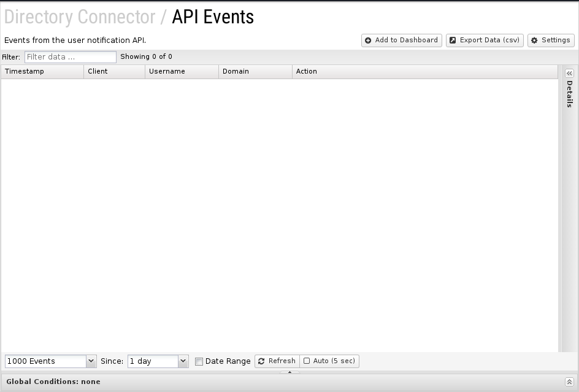
Task: Open Directory Connector breadcrumb link
Action: (x=80, y=17)
